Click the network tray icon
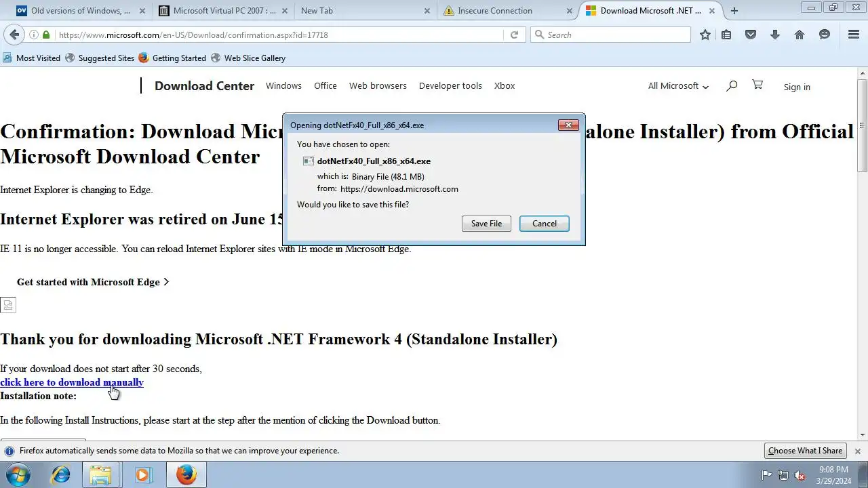 pos(783,475)
